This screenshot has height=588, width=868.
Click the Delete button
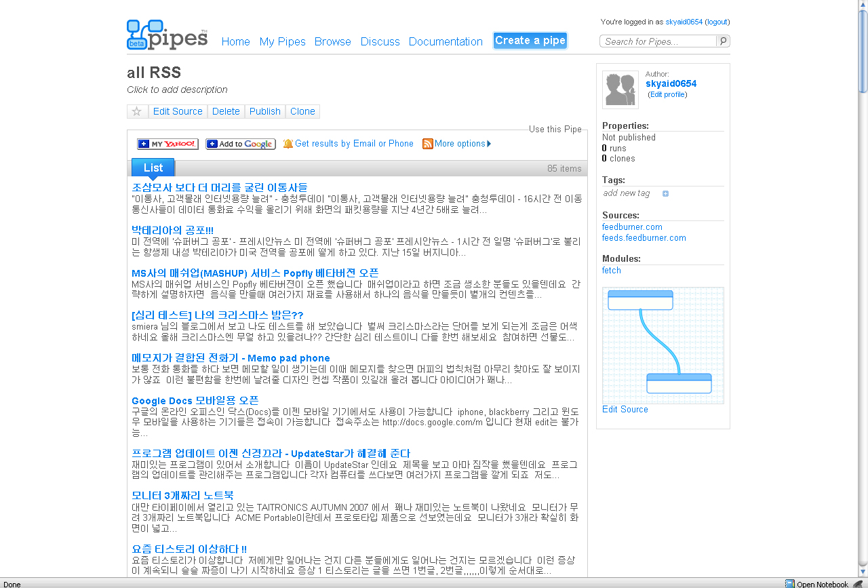[226, 111]
